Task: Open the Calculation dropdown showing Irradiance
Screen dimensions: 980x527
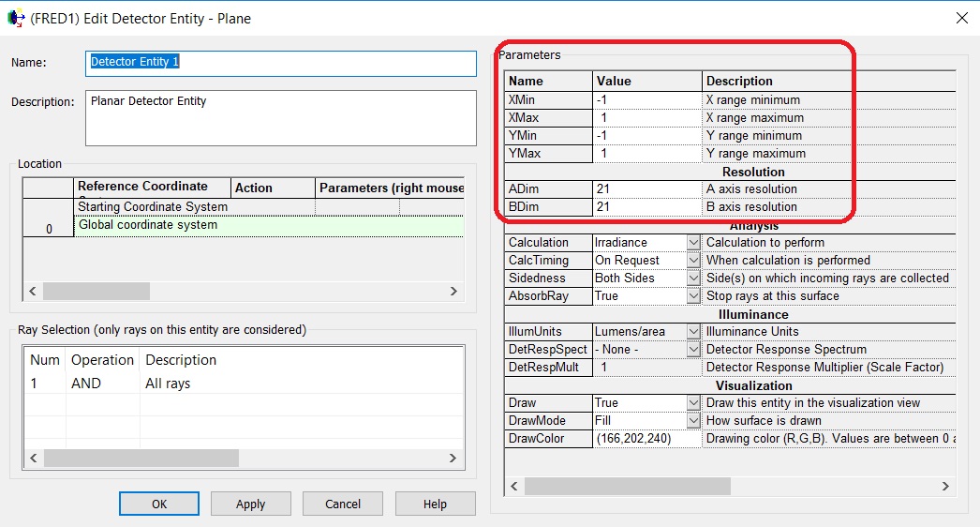Action: point(693,242)
